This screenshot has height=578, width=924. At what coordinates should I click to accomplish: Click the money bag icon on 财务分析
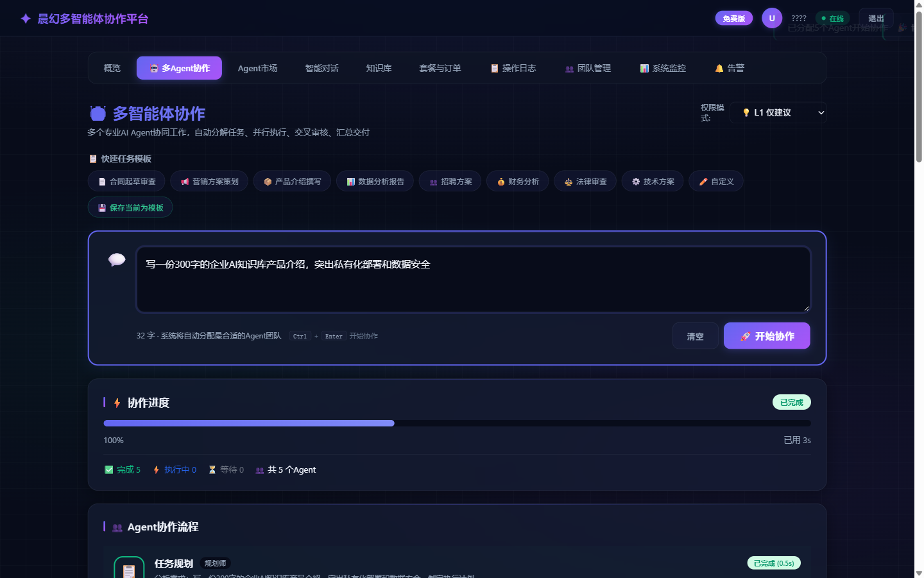[x=501, y=182]
